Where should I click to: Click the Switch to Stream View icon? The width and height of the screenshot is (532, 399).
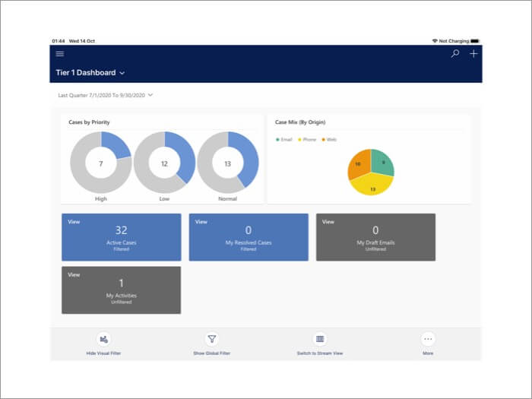tap(320, 339)
